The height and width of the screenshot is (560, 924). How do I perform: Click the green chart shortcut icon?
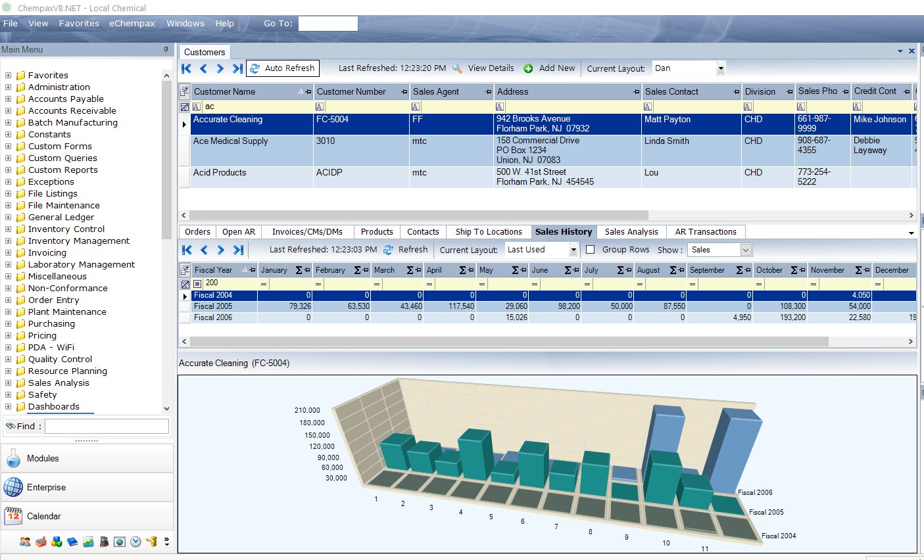(x=88, y=542)
